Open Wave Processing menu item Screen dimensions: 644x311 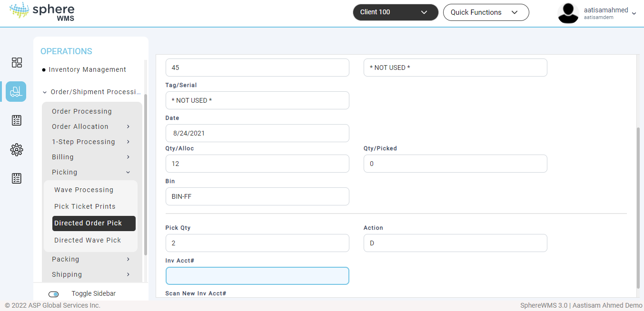pyautogui.click(x=84, y=190)
